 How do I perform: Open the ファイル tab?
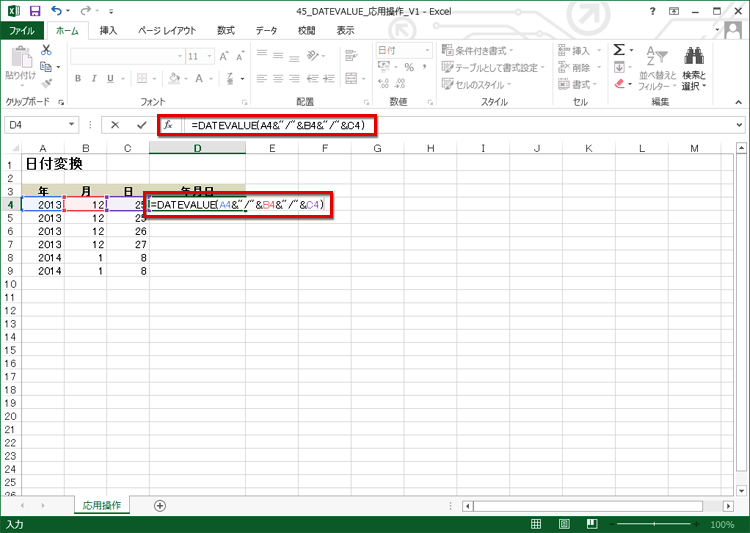click(x=22, y=31)
